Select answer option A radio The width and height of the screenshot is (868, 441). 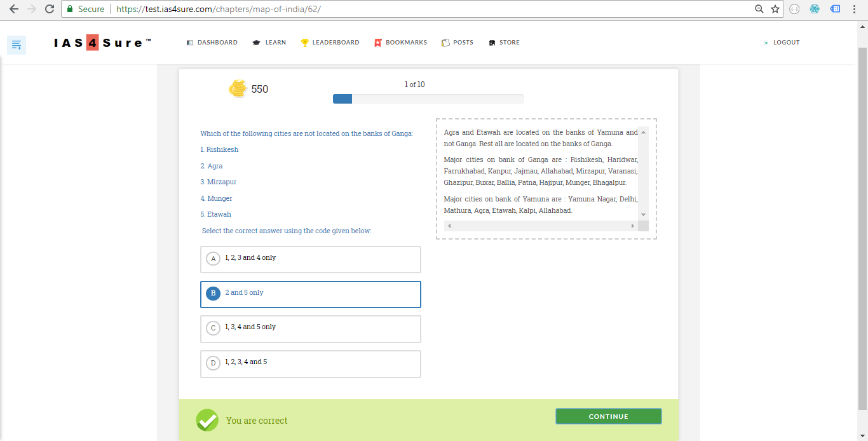click(x=213, y=259)
